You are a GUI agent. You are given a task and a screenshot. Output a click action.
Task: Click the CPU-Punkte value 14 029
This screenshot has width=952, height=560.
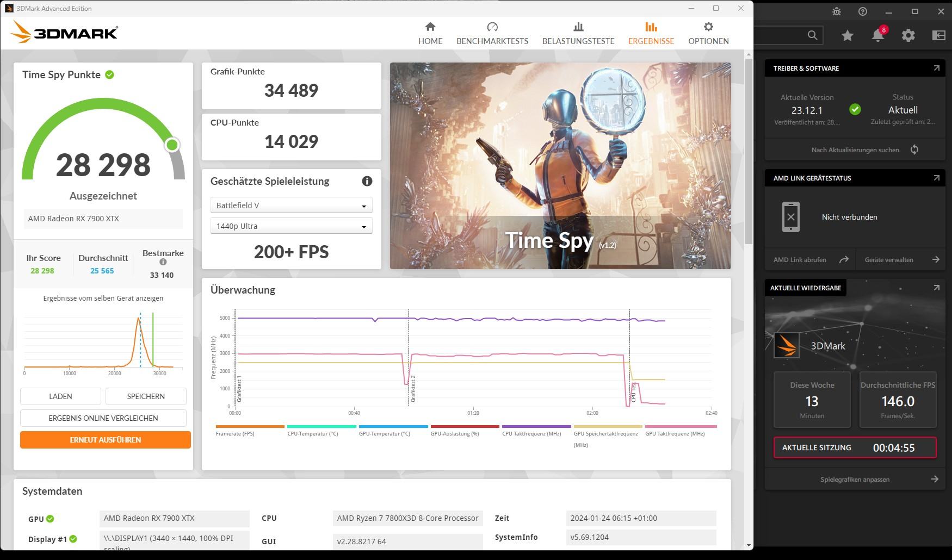[x=291, y=141]
